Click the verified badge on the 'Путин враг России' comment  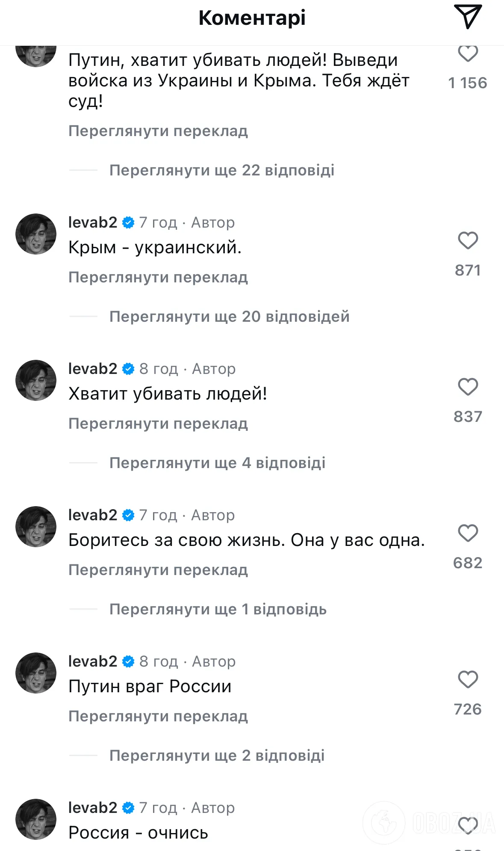tap(127, 661)
